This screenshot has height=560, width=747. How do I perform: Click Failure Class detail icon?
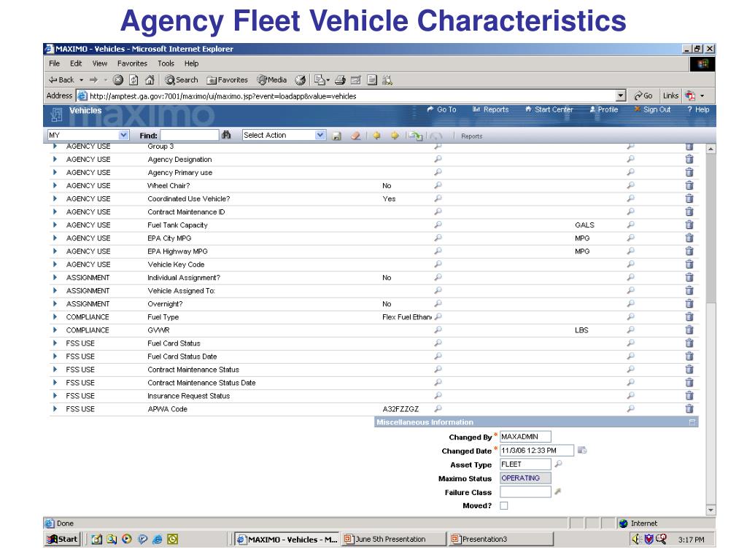pos(558,491)
